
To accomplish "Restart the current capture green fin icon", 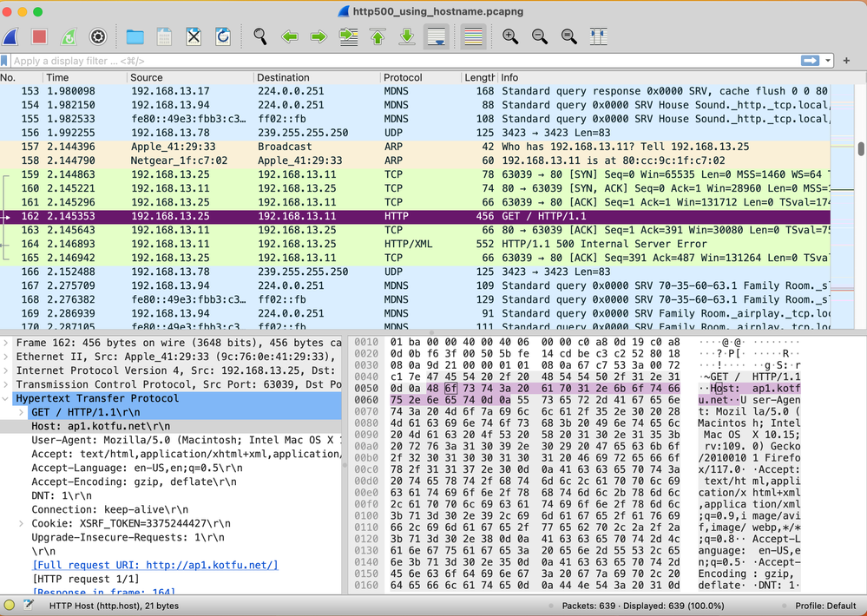I will coord(69,37).
